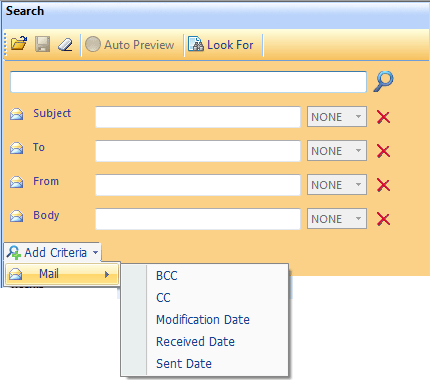Select BCC from the Mail submenu
This screenshot has width=430, height=380.
tap(167, 276)
